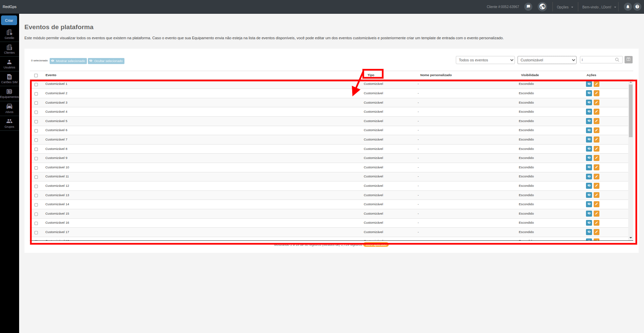Open Grupos in the sidebar

[x=9, y=123]
